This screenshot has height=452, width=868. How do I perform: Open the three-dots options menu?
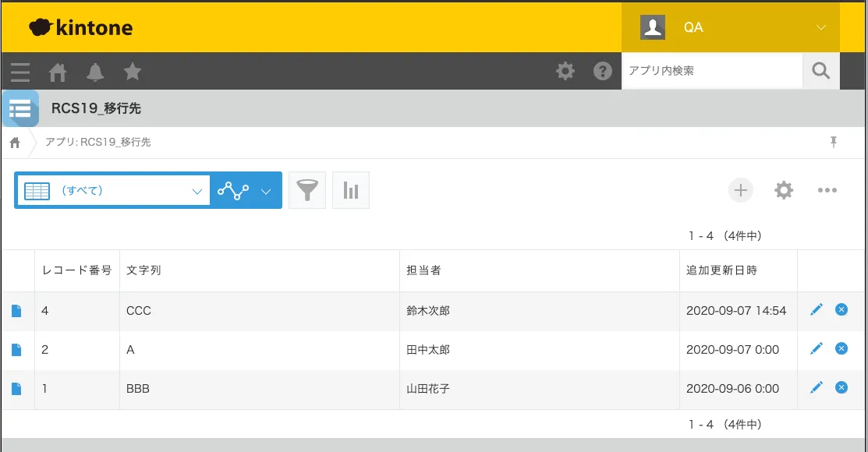pos(827,190)
